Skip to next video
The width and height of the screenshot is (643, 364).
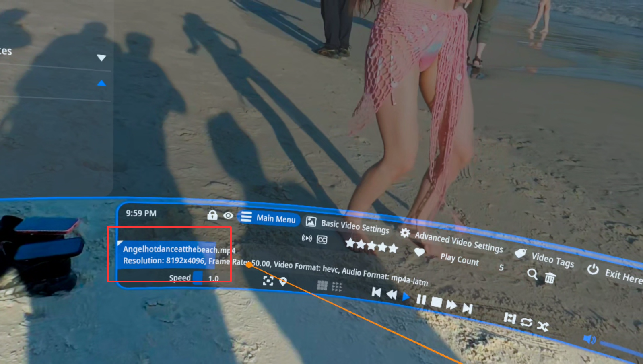[x=467, y=308]
